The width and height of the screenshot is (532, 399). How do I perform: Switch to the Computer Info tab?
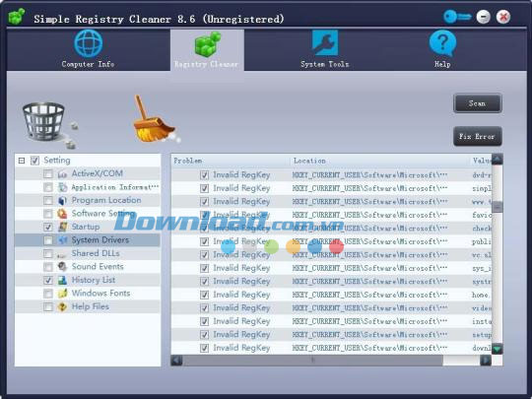click(89, 50)
